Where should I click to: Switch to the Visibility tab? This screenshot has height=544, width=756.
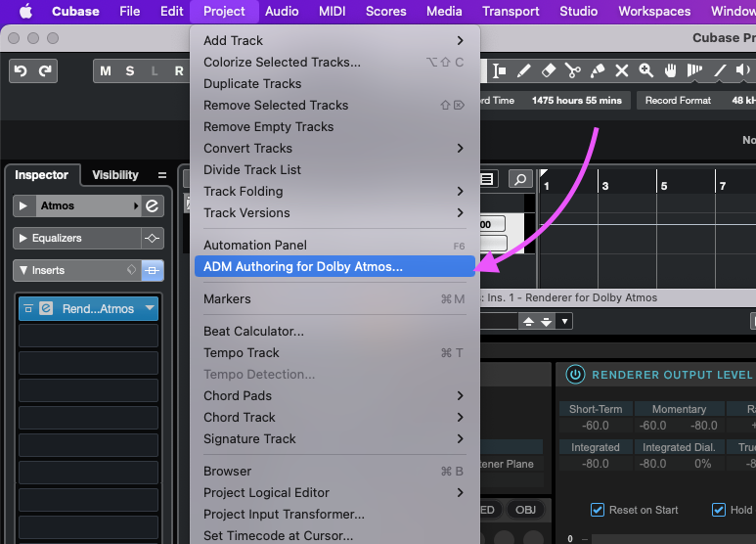(115, 175)
